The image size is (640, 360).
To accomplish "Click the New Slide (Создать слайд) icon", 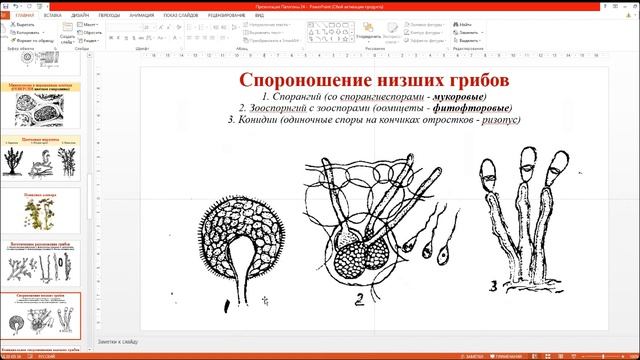I will tap(67, 27).
